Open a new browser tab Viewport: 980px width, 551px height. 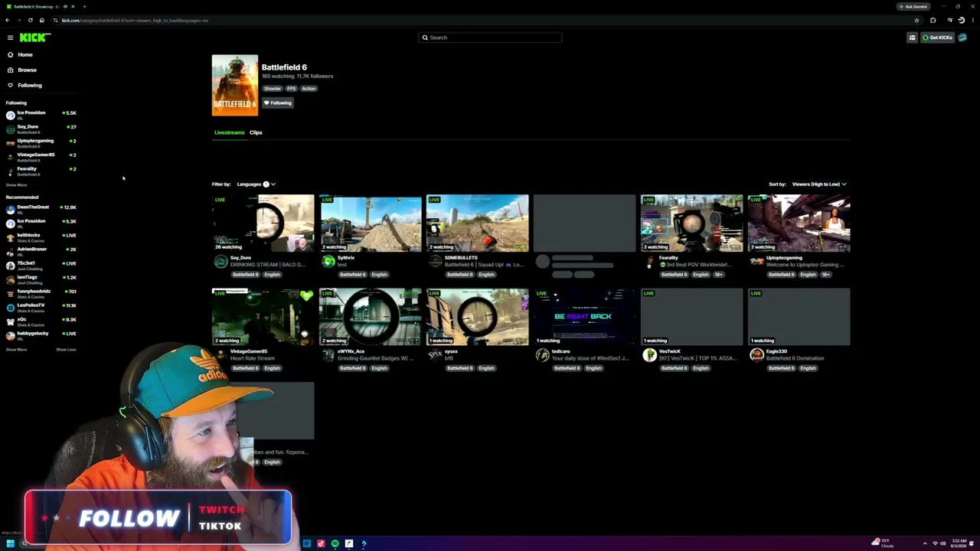click(84, 6)
